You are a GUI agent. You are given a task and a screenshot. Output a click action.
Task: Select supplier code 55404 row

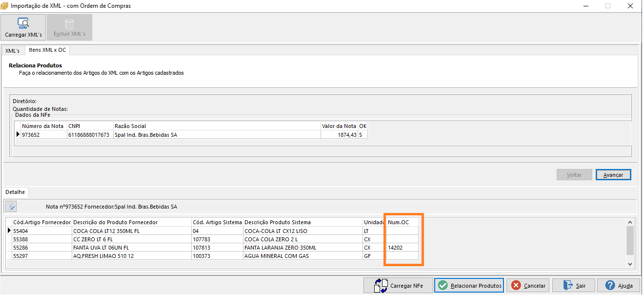pos(41,231)
